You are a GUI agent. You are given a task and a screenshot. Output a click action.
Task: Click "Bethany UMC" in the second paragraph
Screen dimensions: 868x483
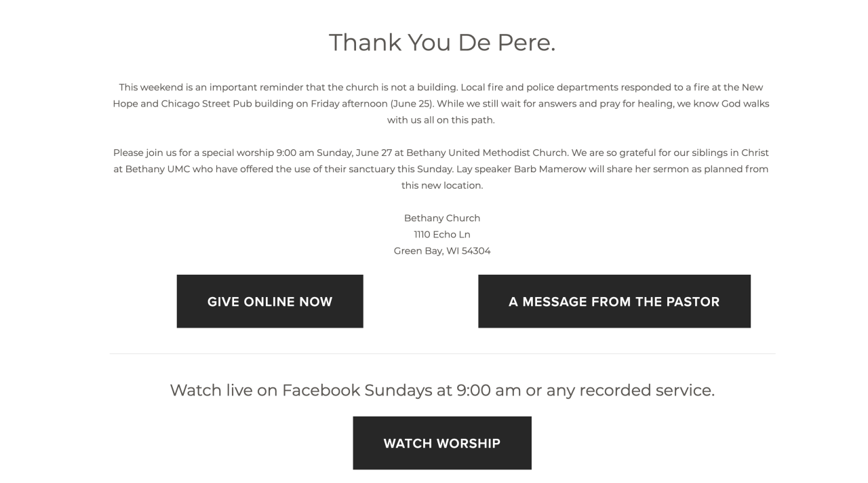point(157,169)
